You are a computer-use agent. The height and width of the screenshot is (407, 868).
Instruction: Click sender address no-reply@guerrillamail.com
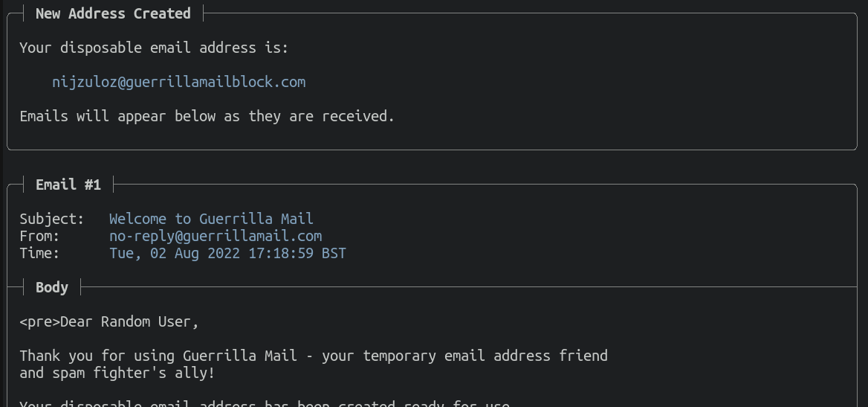coord(216,236)
